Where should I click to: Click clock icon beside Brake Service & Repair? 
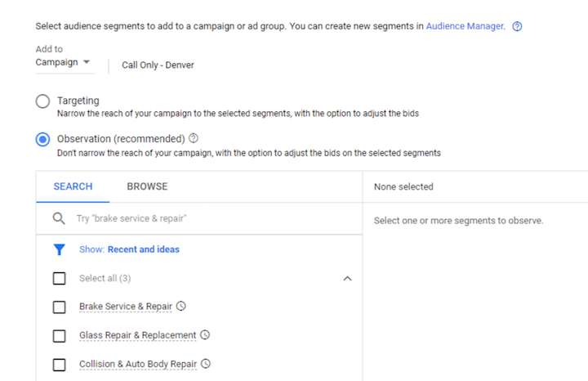coord(181,306)
